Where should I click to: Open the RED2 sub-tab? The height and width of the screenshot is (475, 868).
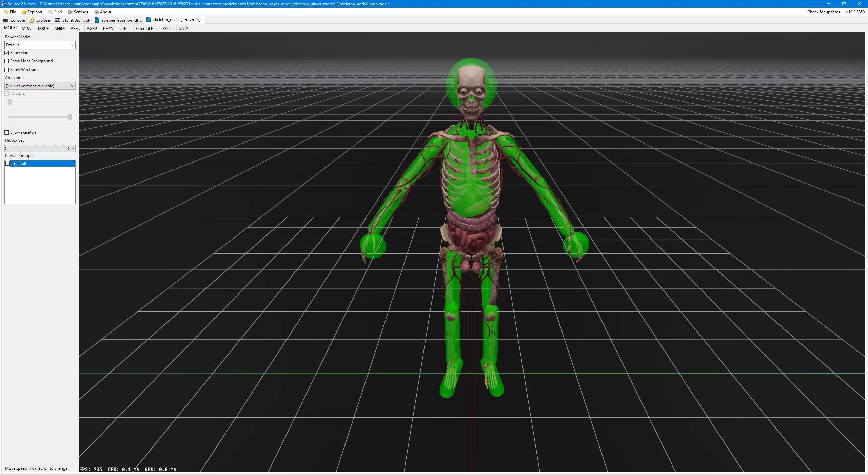coord(167,28)
